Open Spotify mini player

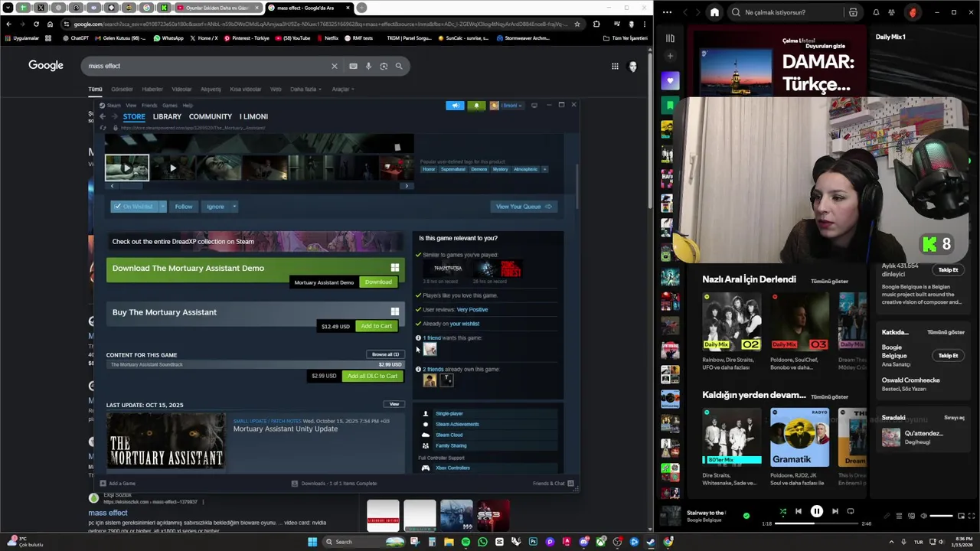point(960,516)
